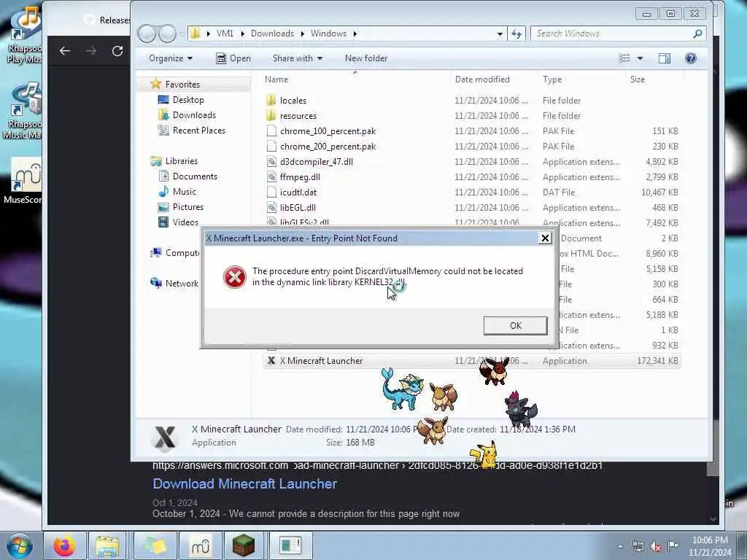Select Downloads in Favorites
Screen dimensions: 747x560
coord(194,114)
